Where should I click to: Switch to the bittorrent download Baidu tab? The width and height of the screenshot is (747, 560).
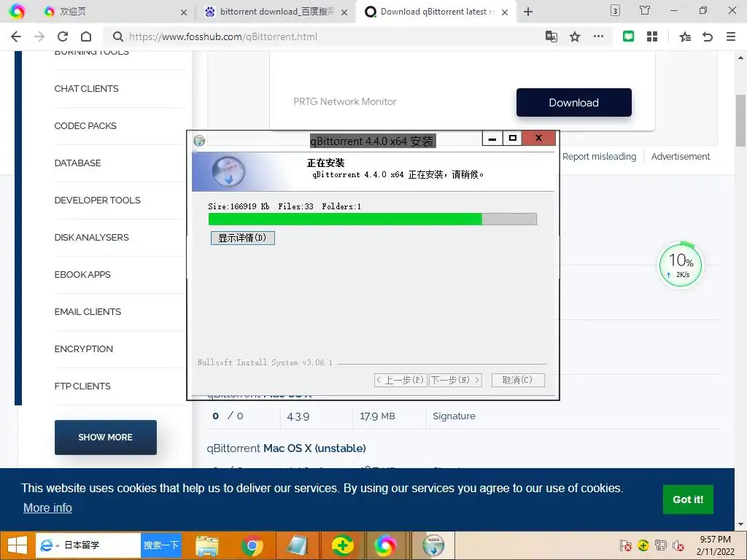275,12
